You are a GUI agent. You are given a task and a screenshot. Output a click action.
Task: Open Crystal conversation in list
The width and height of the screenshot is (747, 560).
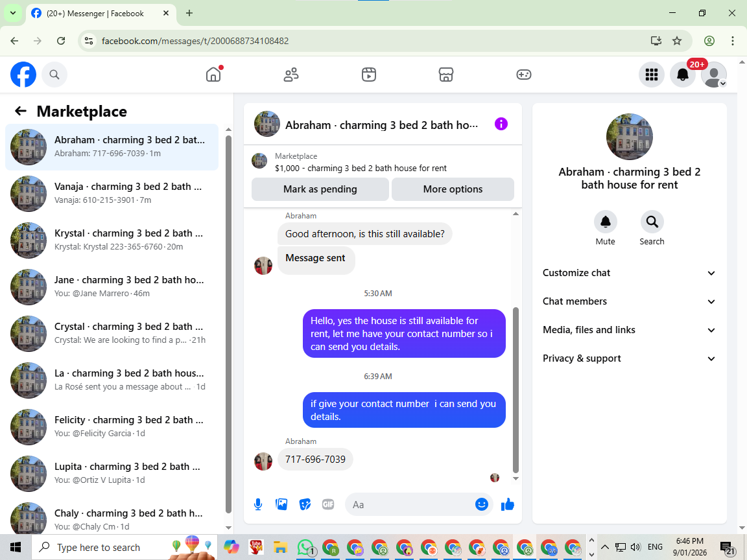(112, 333)
